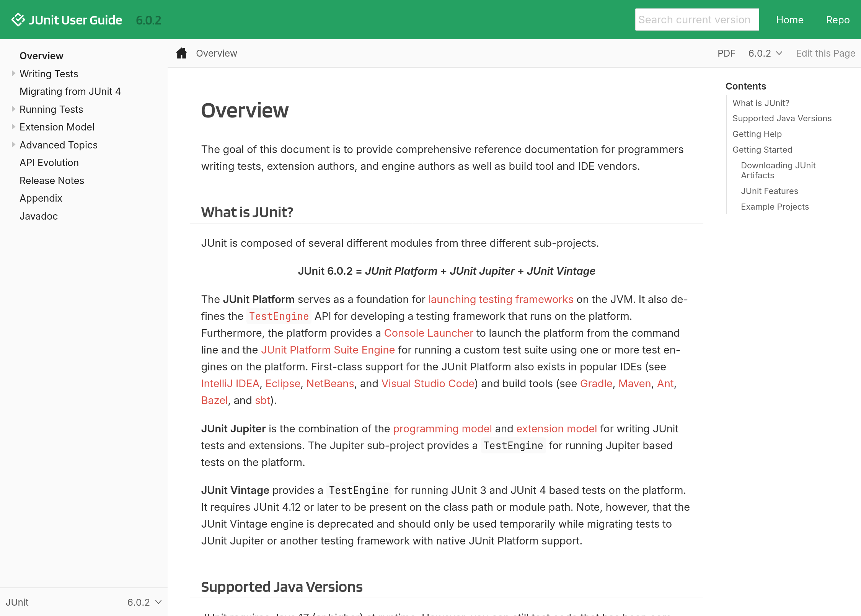The image size is (861, 616).
Task: Click the home icon in the breadcrumb
Action: tap(181, 53)
